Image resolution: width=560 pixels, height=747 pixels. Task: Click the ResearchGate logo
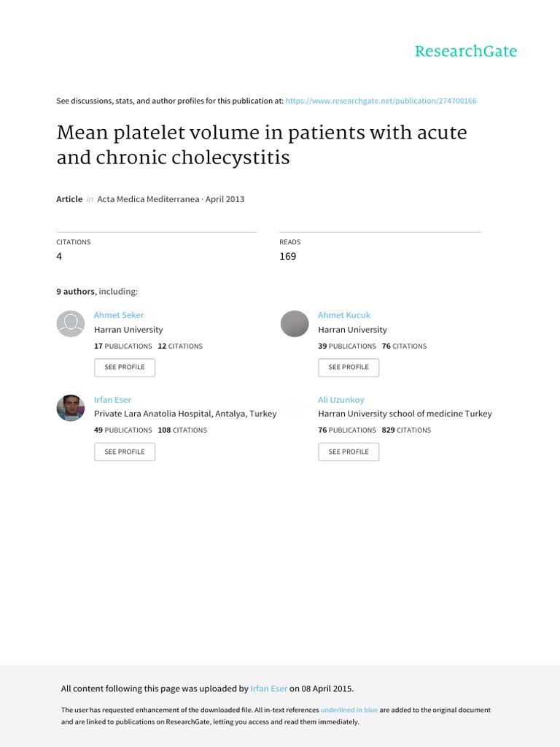(465, 51)
